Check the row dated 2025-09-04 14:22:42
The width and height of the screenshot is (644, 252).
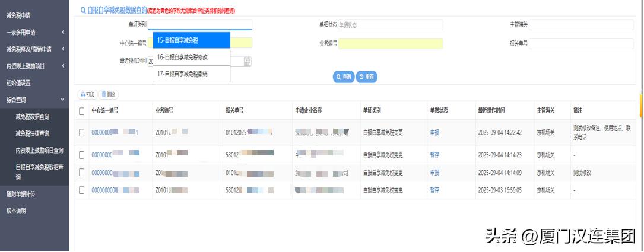[82, 132]
